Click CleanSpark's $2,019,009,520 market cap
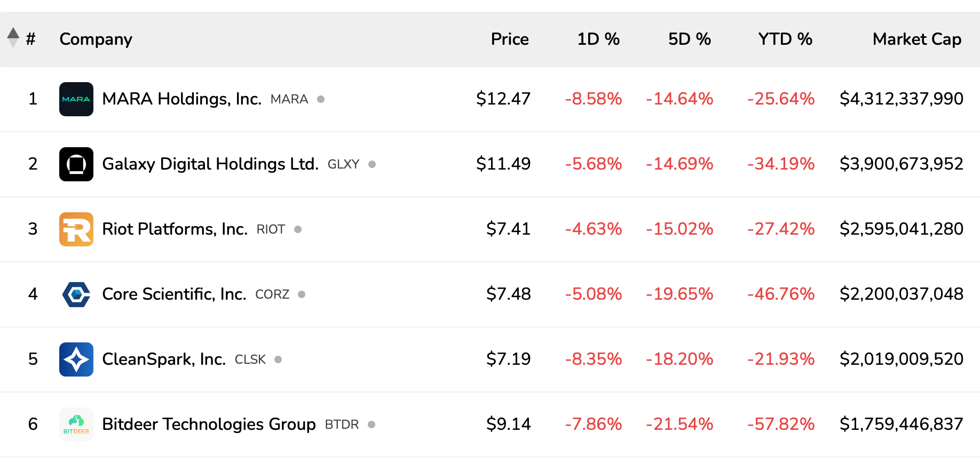 coord(901,359)
